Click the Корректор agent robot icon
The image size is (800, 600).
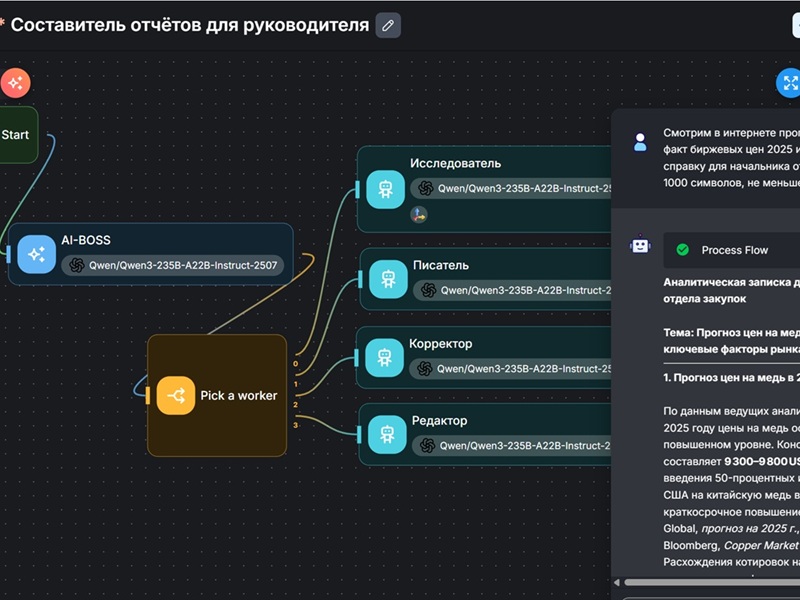(x=385, y=357)
